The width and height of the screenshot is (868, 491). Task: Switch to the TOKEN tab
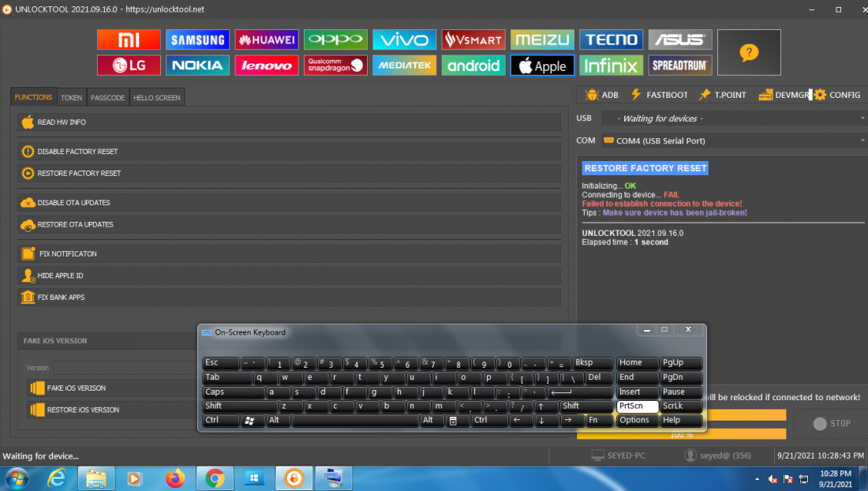pos(71,97)
